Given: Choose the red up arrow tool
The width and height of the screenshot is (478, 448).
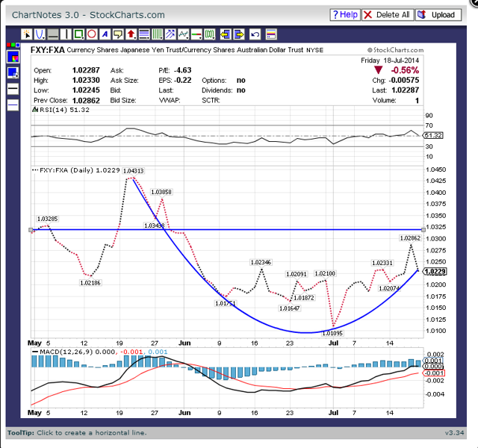Looking at the screenshot, I should pos(131,34).
